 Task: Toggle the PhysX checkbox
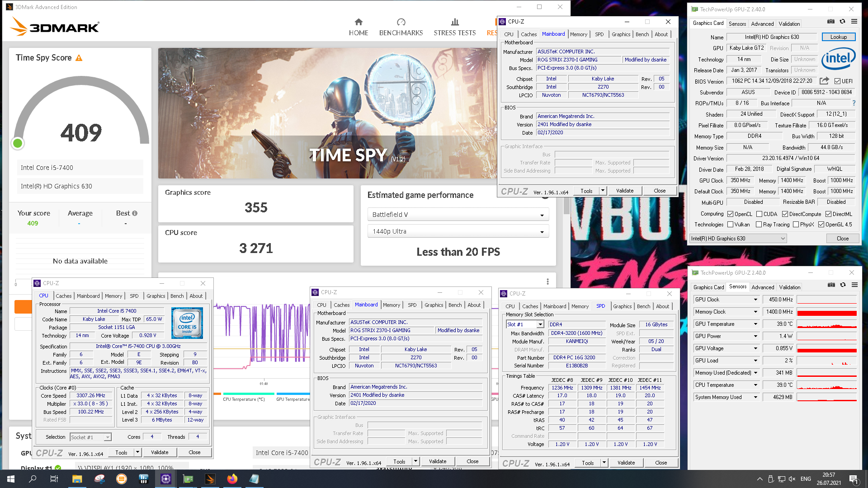point(796,225)
